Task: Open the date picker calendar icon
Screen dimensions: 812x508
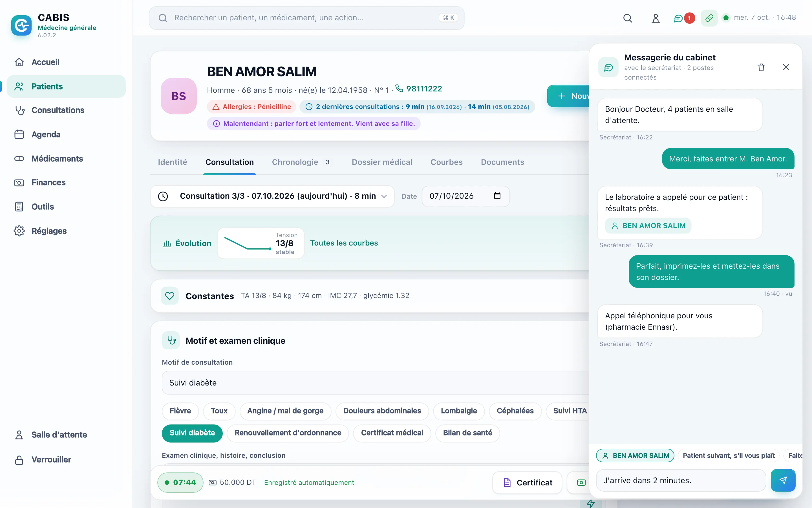Action: tap(497, 196)
